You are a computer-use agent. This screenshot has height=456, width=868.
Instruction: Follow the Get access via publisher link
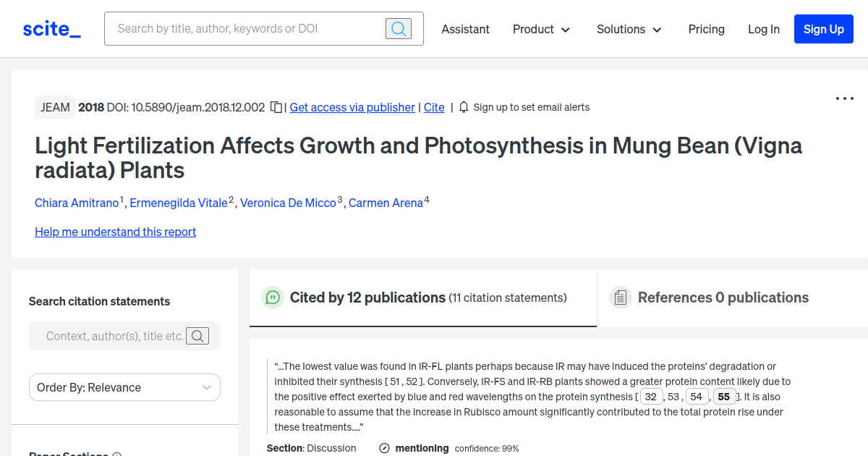click(352, 107)
